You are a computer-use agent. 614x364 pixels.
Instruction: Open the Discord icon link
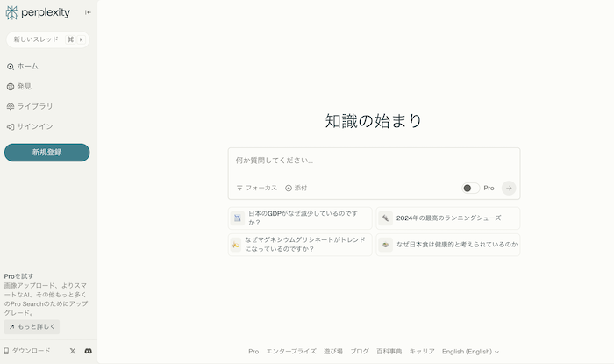pyautogui.click(x=88, y=351)
